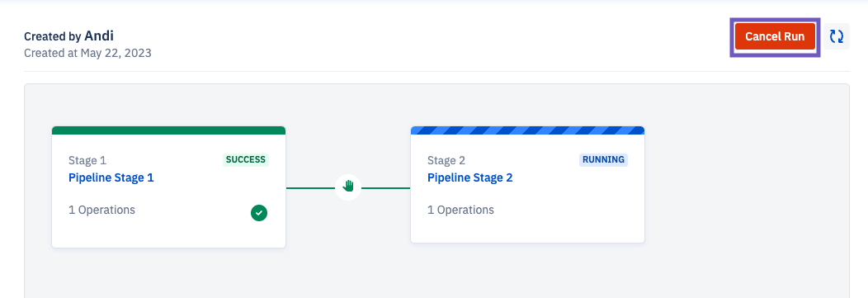Click the green success checkmark icon
This screenshot has height=298, width=868.
click(x=258, y=213)
